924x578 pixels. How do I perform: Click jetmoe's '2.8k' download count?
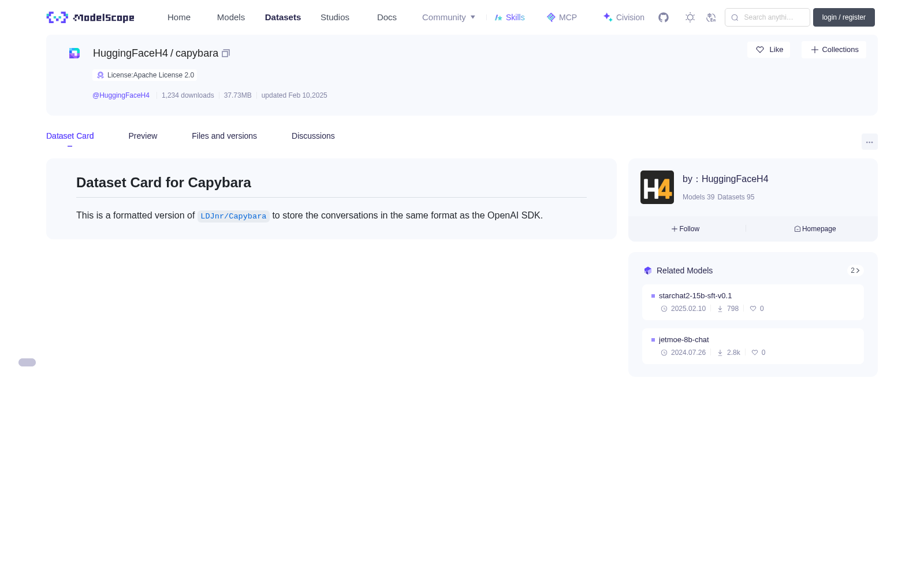733,353
